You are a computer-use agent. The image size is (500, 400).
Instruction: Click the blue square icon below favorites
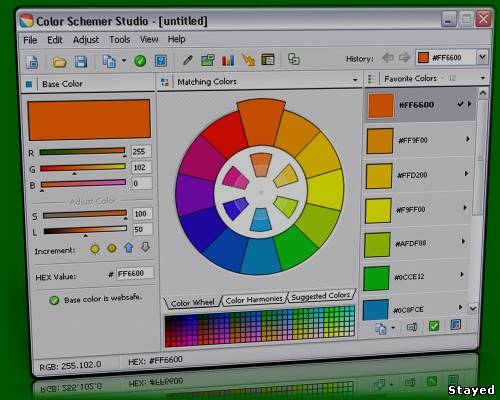(x=456, y=324)
